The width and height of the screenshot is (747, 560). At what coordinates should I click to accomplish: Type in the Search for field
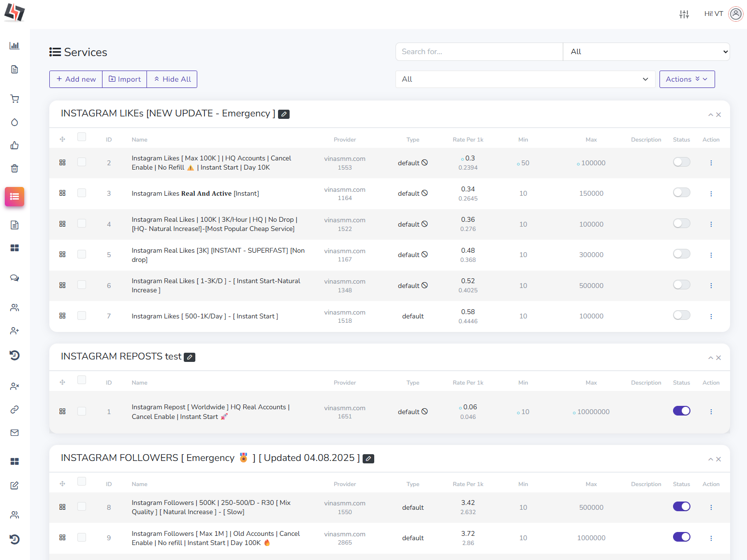coord(479,52)
